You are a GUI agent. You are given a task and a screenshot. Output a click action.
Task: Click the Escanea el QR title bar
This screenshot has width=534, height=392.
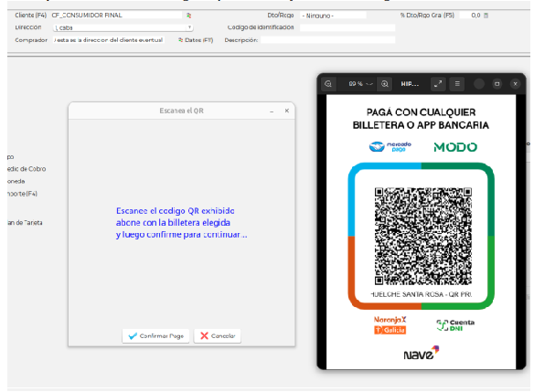pos(182,111)
